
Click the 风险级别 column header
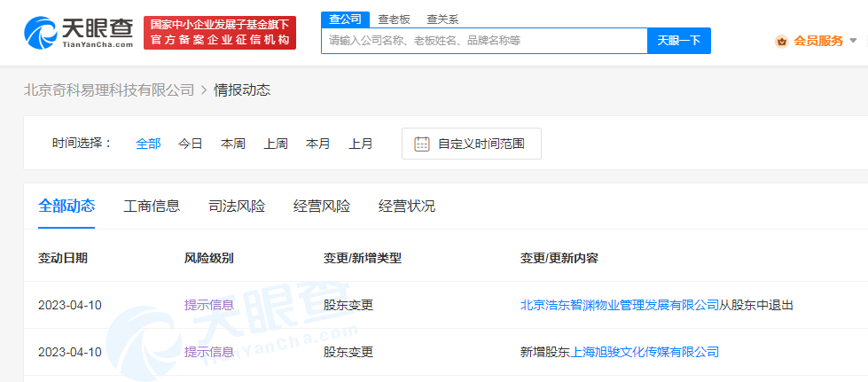tap(208, 258)
